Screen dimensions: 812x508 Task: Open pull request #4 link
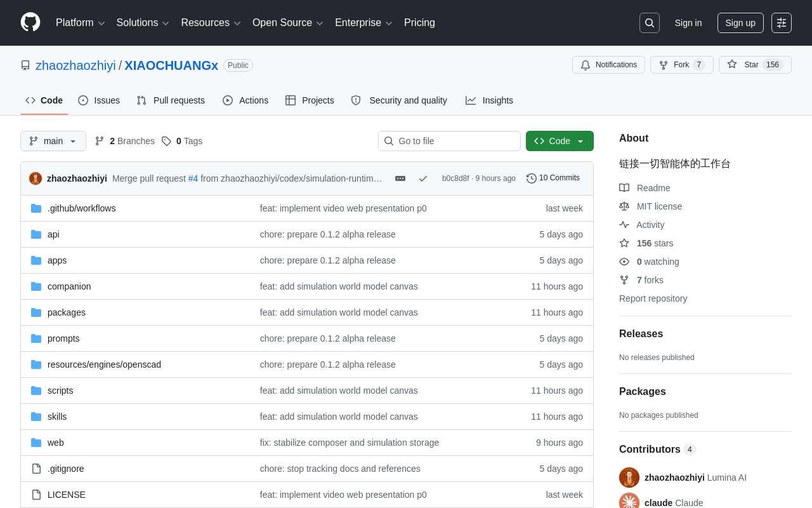(x=193, y=178)
